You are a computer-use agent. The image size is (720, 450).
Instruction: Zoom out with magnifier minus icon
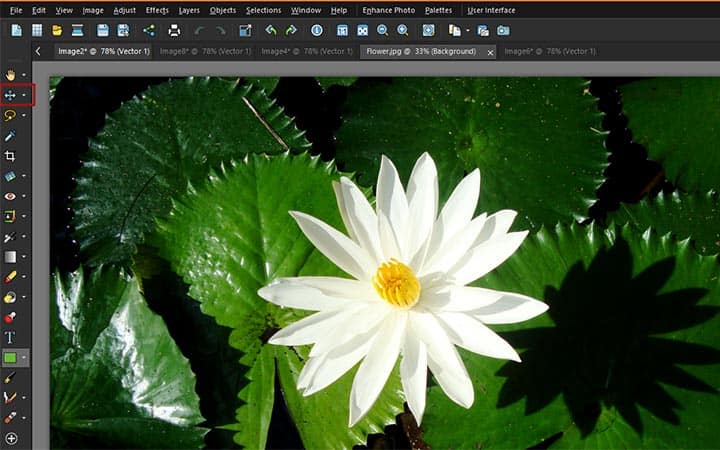coord(382,31)
